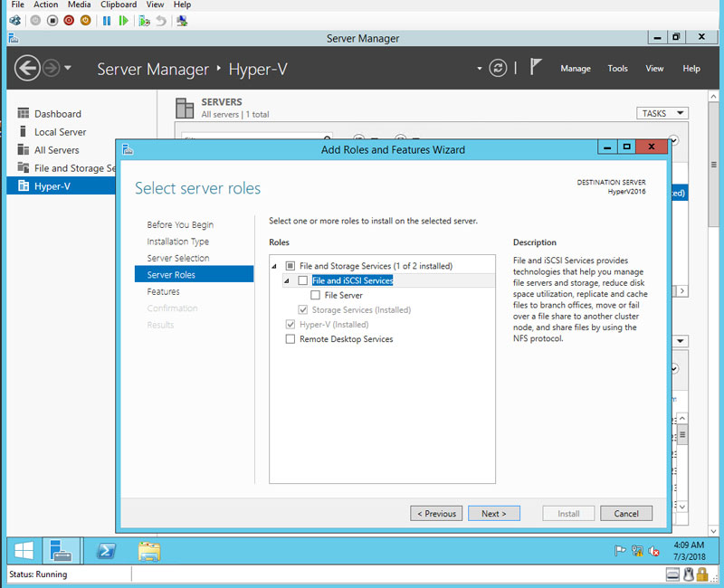The height and width of the screenshot is (588, 724).
Task: Collapse the File and iSCSI Services node
Action: [x=287, y=281]
